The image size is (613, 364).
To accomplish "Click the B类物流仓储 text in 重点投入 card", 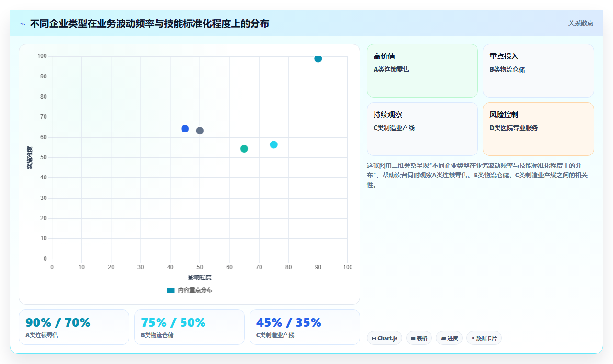I will (507, 69).
